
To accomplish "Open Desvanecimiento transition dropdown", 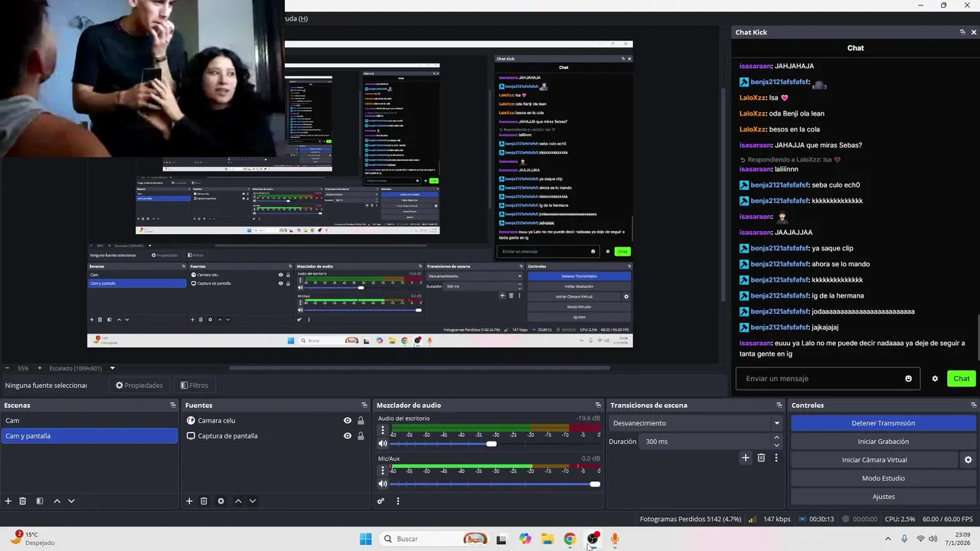I will point(696,423).
